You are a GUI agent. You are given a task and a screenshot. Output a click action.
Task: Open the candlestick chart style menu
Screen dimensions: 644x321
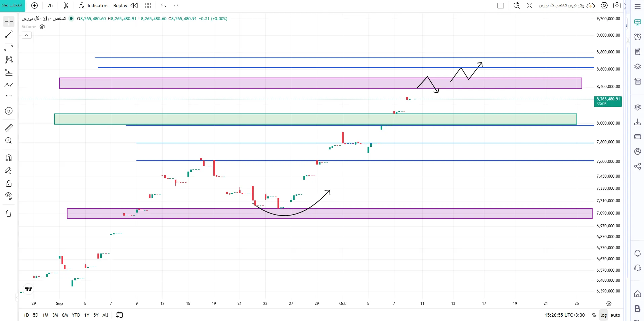click(66, 5)
